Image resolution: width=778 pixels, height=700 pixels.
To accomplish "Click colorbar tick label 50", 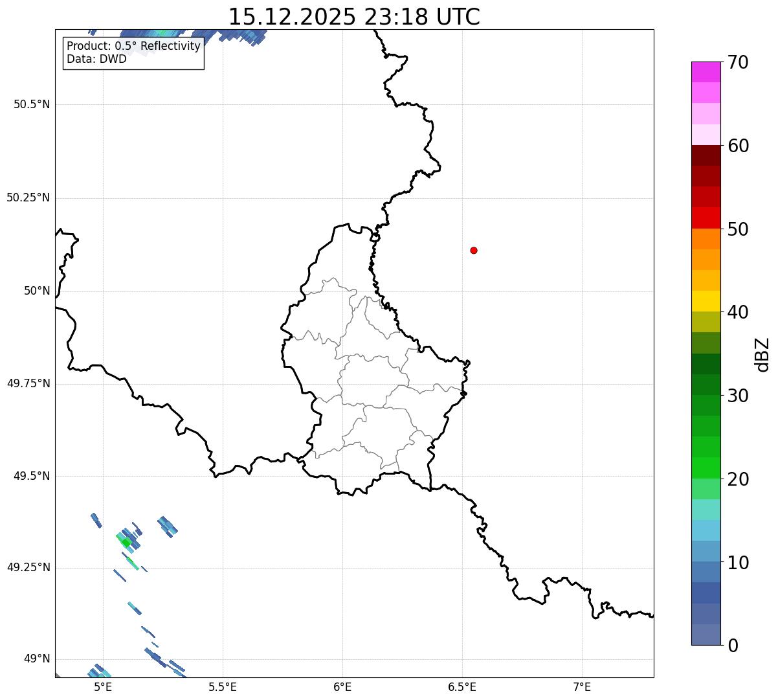I will [737, 229].
